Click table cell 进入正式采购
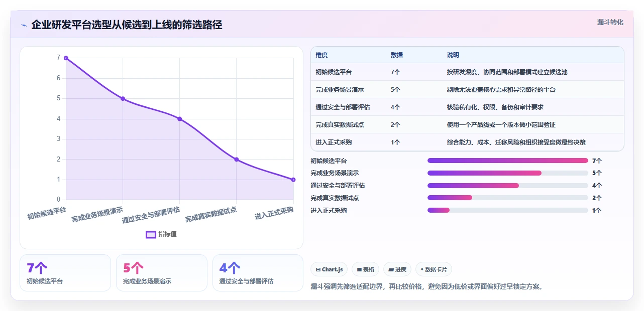Viewport: 644px width, 311px height. 334,142
